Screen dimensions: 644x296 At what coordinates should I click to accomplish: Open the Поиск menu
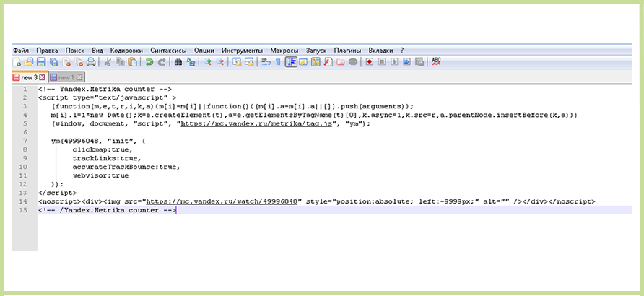[x=75, y=51]
